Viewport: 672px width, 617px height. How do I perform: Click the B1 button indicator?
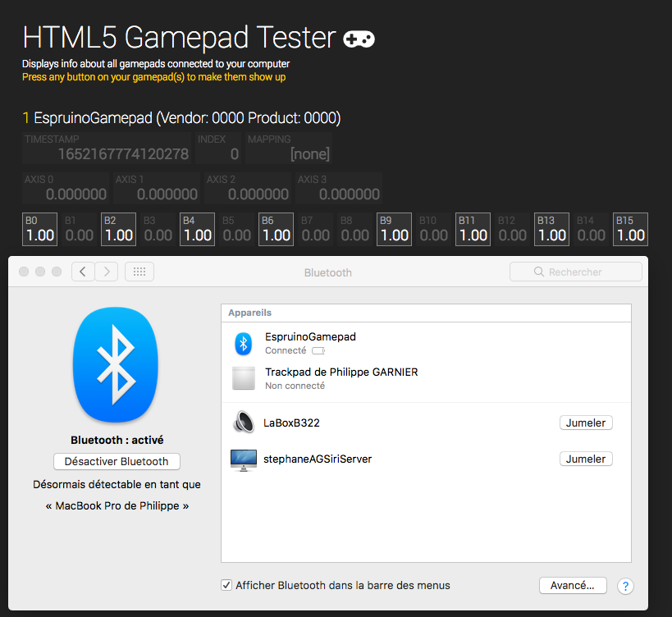tap(79, 229)
